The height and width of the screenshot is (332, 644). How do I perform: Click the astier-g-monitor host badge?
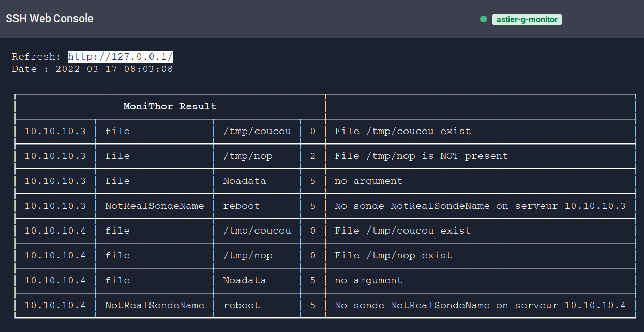[527, 19]
